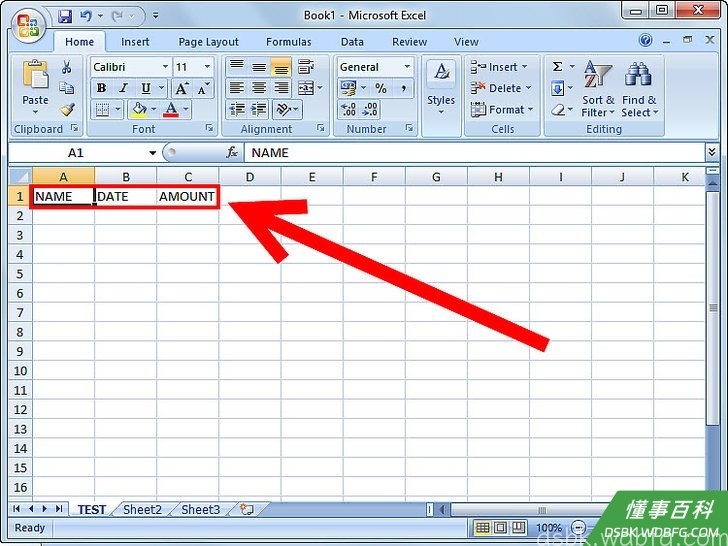The width and height of the screenshot is (728, 546).
Task: Go to the View tab
Action: pyautogui.click(x=466, y=42)
